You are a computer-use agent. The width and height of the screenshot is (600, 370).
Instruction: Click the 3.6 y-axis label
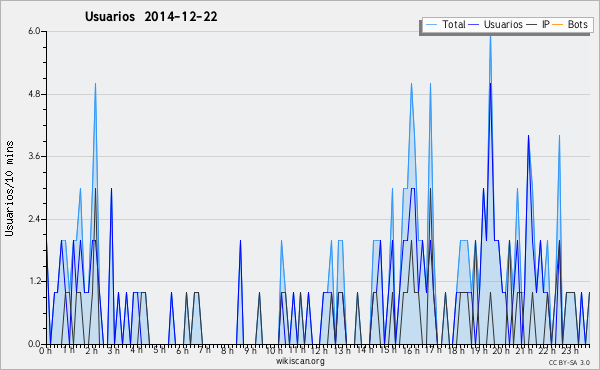coord(34,156)
